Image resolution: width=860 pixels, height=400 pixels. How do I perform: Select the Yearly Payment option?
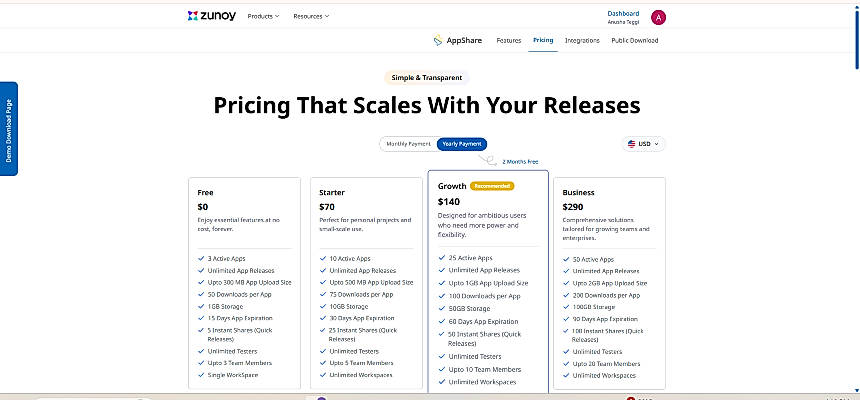pos(462,144)
